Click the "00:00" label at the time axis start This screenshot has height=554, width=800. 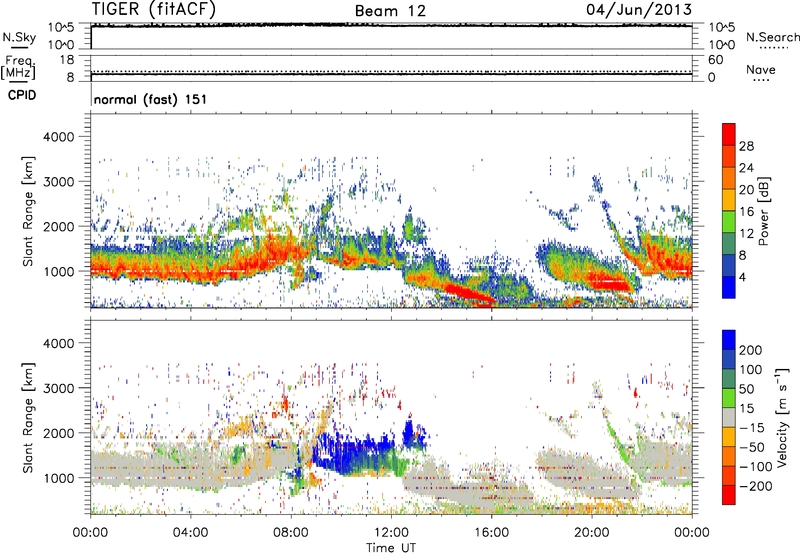[90, 533]
